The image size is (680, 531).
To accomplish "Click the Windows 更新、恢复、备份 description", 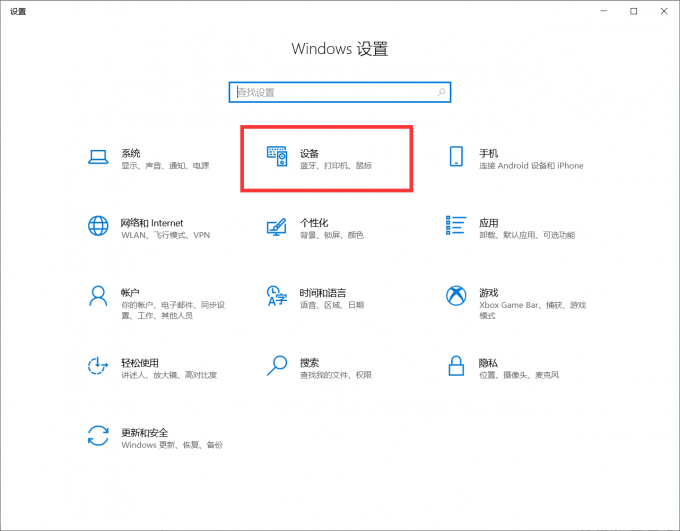I will 172,445.
